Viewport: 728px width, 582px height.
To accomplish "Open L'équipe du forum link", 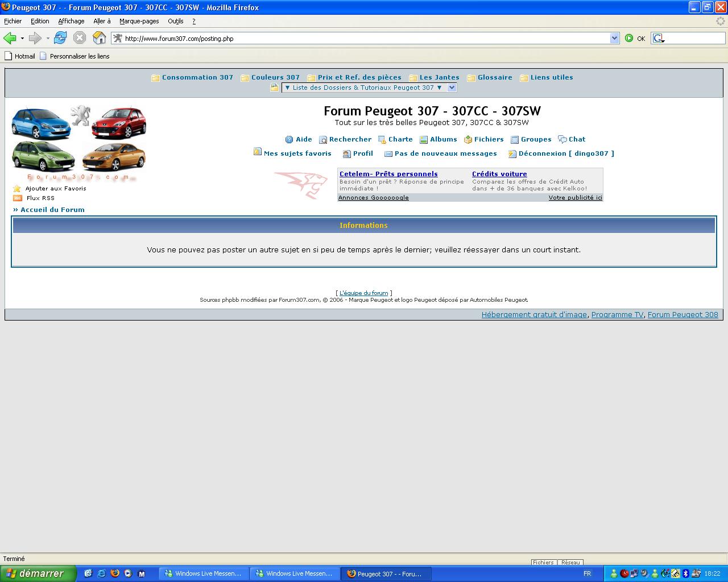I will (363, 293).
